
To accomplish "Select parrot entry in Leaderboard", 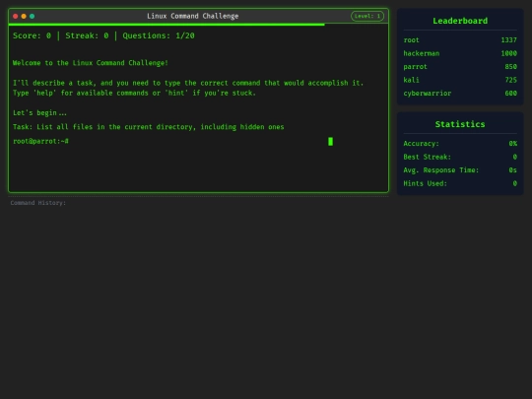I will click(460, 67).
